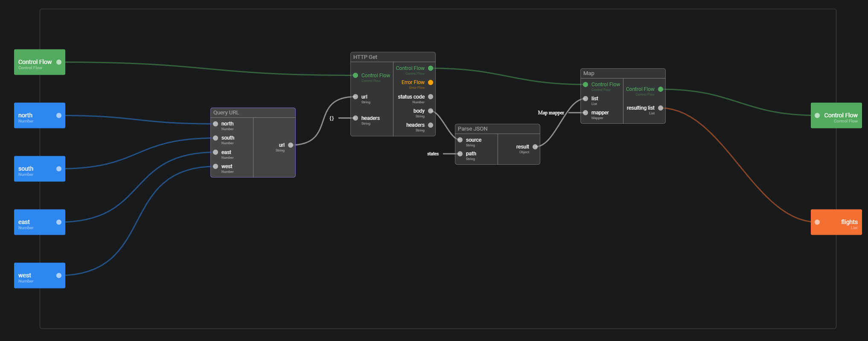
Task: Click the HTTP Get body output port
Action: tap(430, 111)
